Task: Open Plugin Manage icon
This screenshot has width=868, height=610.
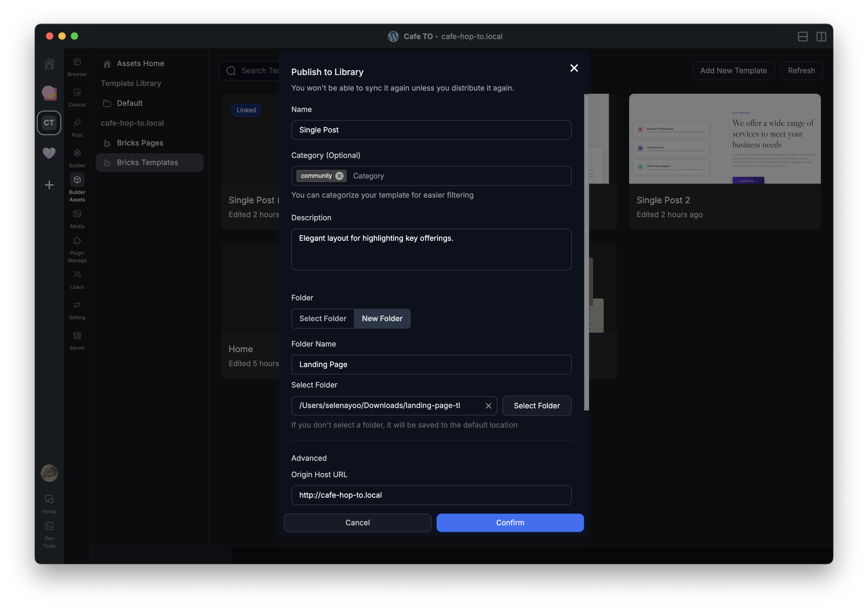Action: click(77, 241)
